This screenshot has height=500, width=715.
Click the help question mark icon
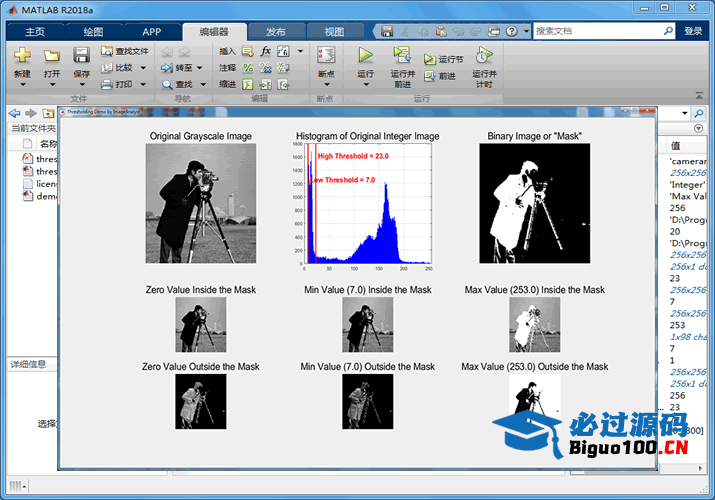(512, 31)
